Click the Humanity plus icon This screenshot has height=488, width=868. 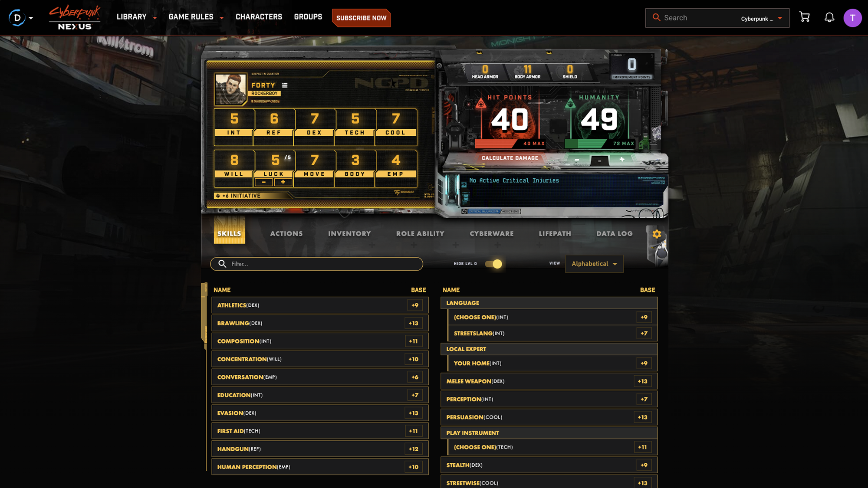click(622, 160)
